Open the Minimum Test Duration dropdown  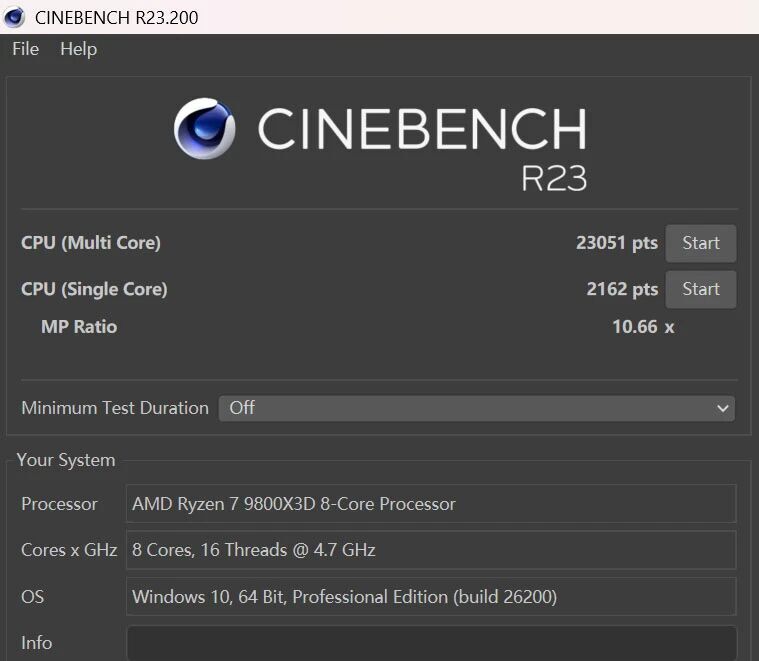[476, 408]
